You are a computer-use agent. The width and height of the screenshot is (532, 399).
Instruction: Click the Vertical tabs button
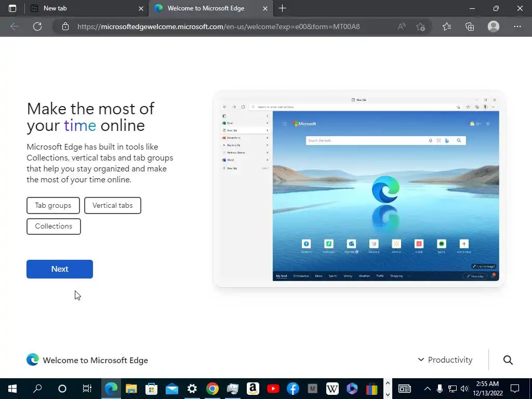pos(113,206)
